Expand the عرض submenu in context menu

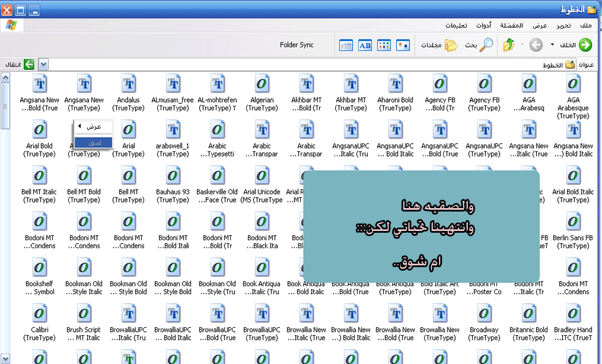93,127
